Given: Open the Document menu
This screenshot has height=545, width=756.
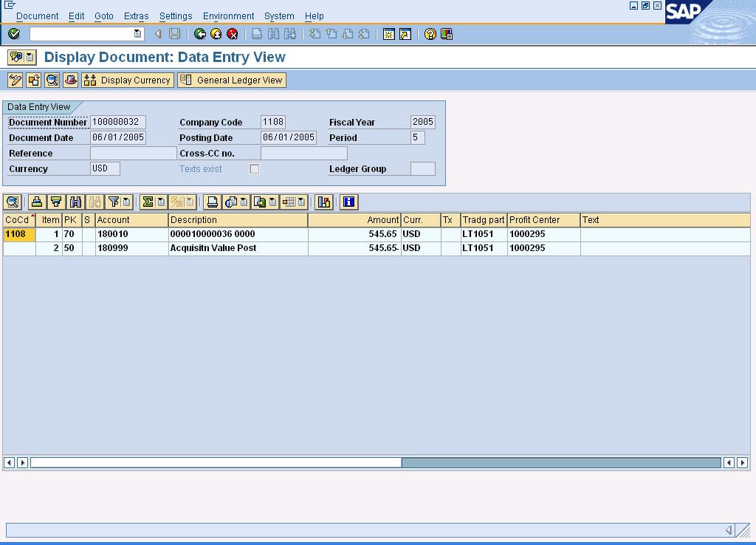Looking at the screenshot, I should tap(37, 16).
